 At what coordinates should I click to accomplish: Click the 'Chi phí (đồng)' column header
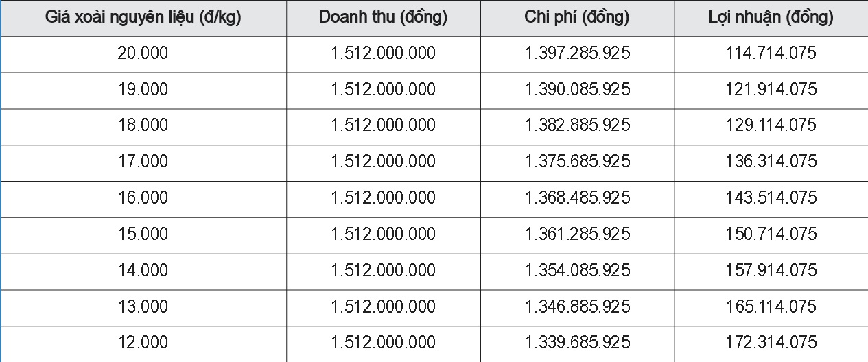pos(577,18)
